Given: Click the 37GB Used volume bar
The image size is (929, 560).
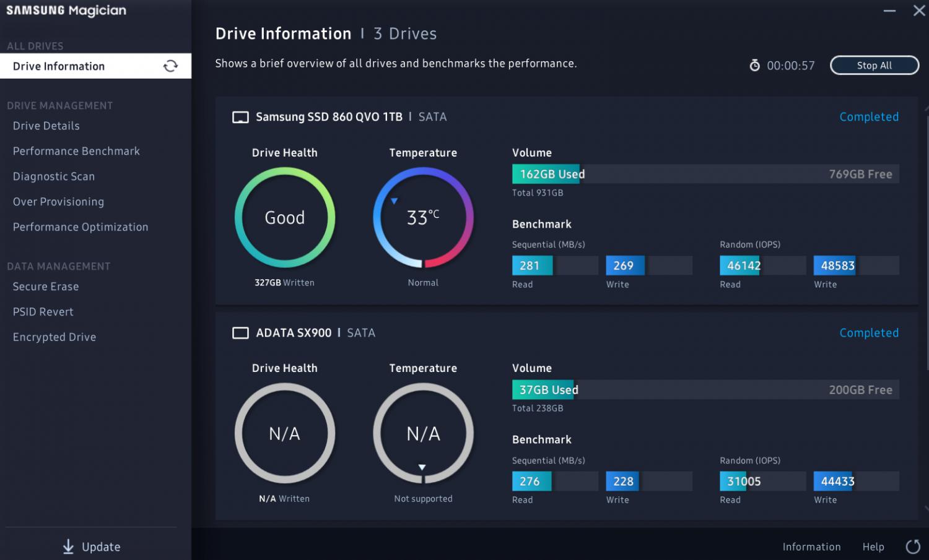Looking at the screenshot, I should tap(705, 390).
